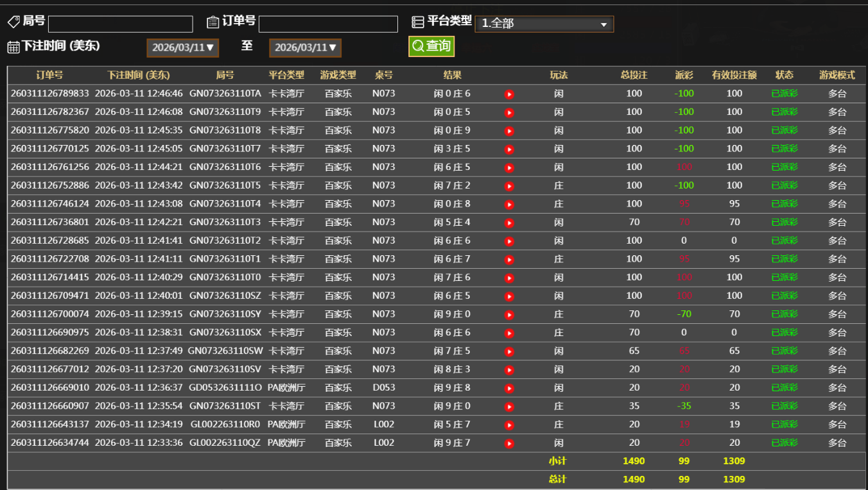Viewport: 868px width, 490px height.
Task: Open the end date picker after 至
Action: [306, 47]
